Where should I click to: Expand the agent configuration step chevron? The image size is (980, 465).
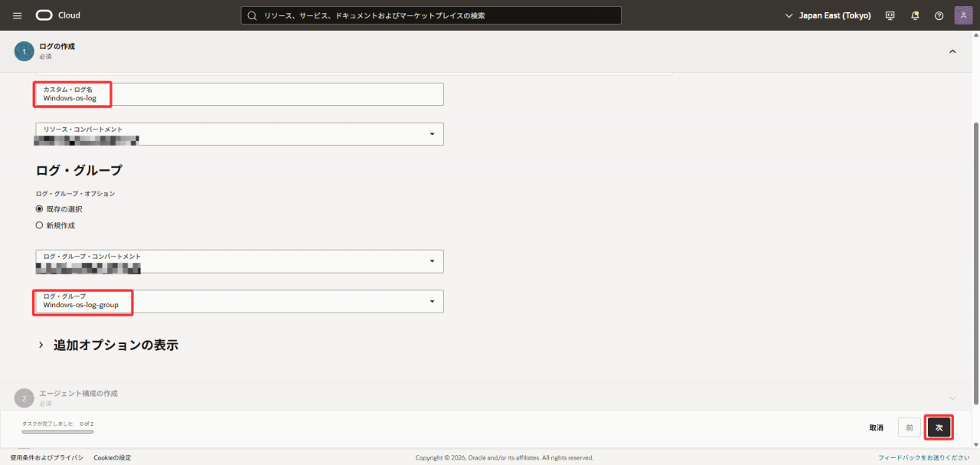[x=952, y=398]
